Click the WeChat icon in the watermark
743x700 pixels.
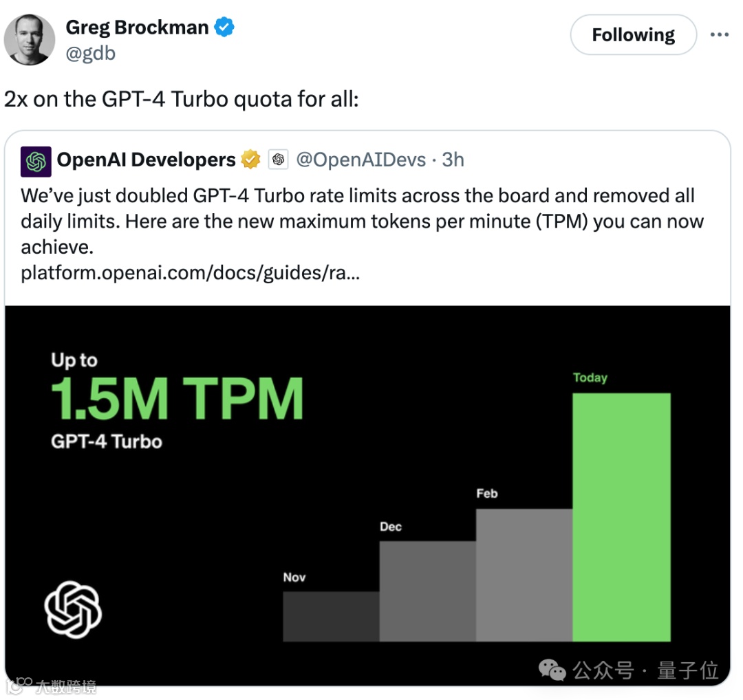[x=552, y=669]
